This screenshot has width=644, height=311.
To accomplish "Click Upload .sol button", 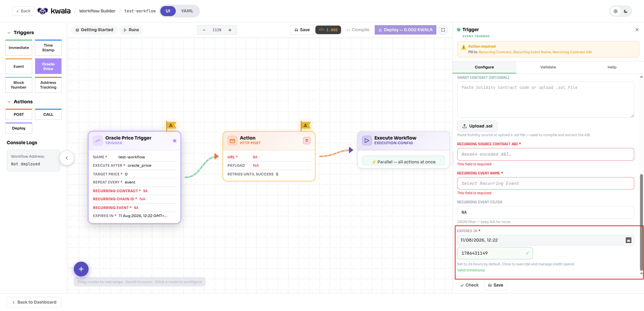I will (x=477, y=126).
